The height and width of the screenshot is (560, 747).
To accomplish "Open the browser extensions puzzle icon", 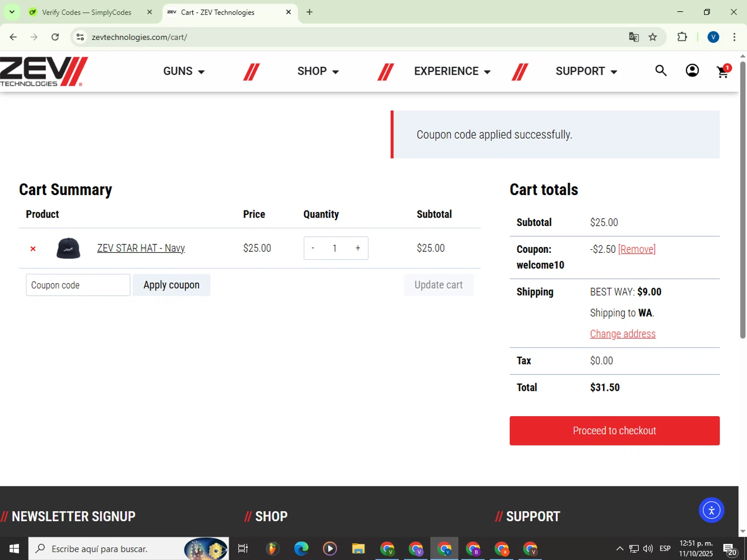I will [x=682, y=37].
